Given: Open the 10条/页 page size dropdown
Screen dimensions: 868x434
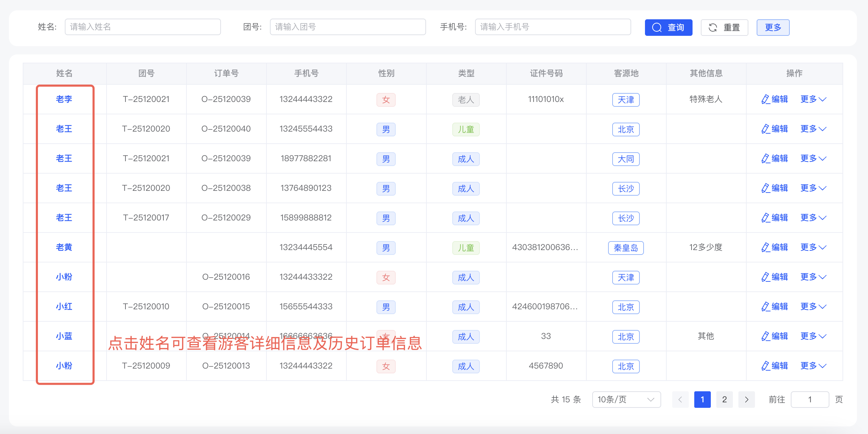Looking at the screenshot, I should (626, 400).
